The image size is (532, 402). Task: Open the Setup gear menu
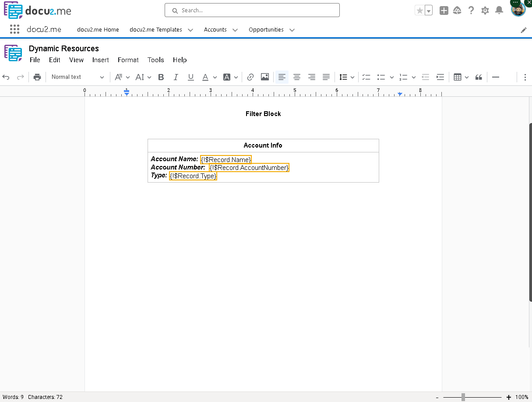point(485,11)
